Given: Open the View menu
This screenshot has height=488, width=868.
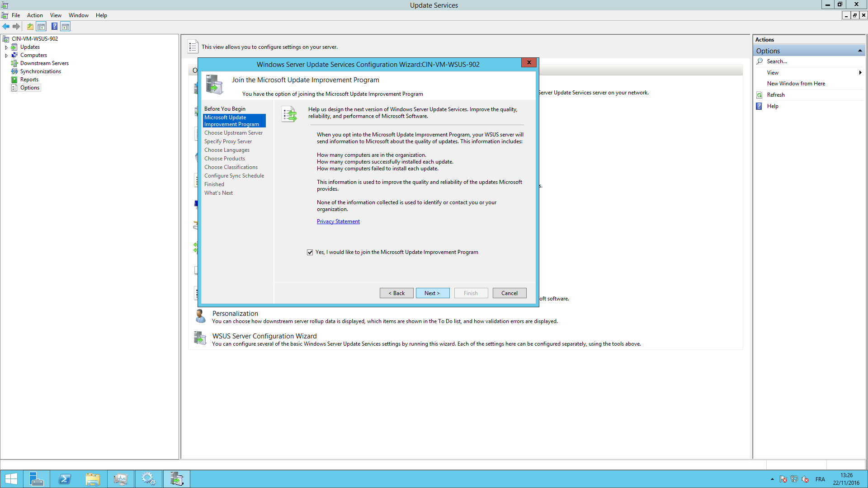Looking at the screenshot, I should pyautogui.click(x=56, y=15).
